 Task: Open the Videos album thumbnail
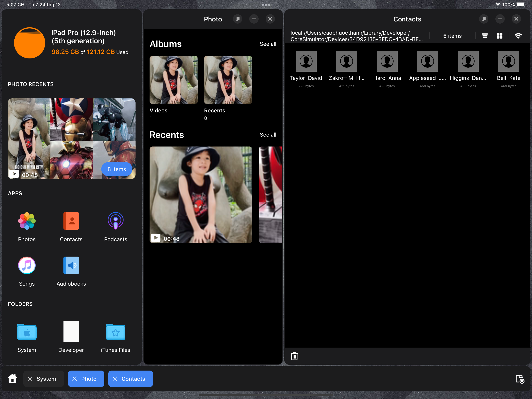pyautogui.click(x=173, y=80)
